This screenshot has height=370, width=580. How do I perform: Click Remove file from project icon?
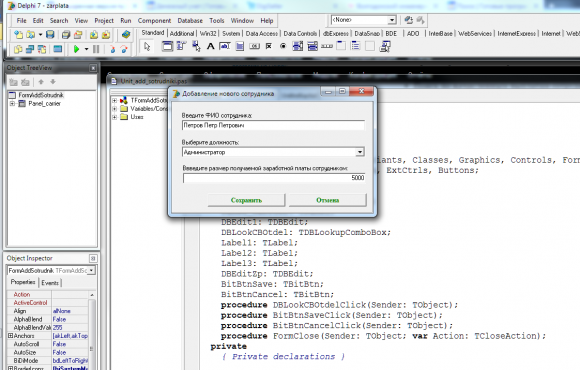[x=106, y=35]
